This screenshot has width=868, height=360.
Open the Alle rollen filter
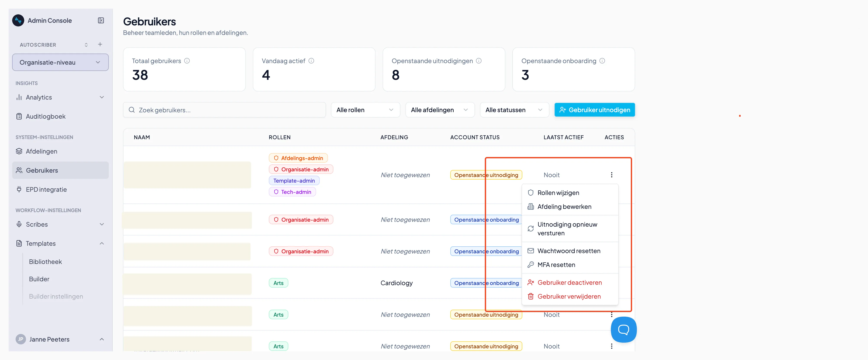pyautogui.click(x=365, y=110)
